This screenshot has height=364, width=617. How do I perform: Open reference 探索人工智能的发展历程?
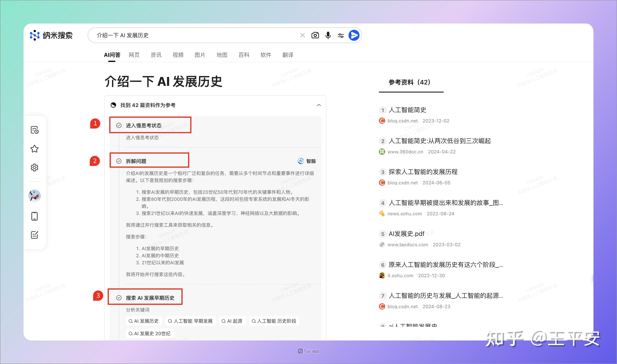423,172
